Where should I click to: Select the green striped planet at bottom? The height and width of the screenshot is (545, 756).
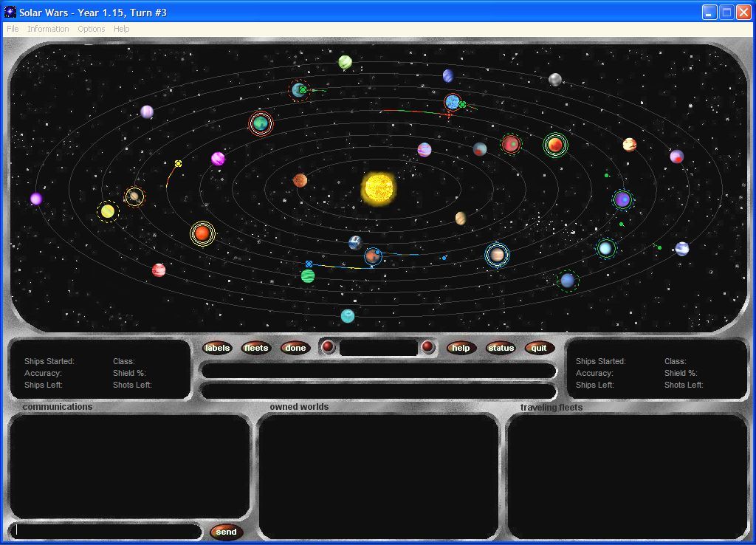[308, 276]
